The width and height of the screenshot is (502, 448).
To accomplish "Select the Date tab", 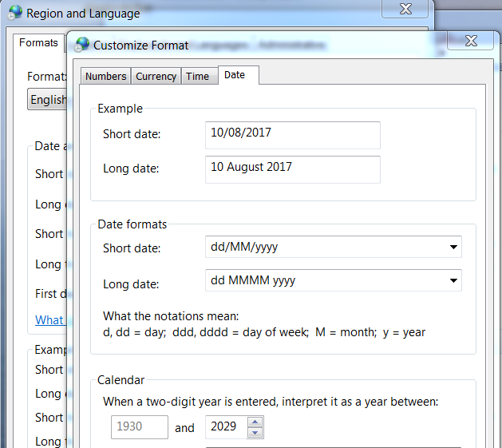I will pos(239,75).
